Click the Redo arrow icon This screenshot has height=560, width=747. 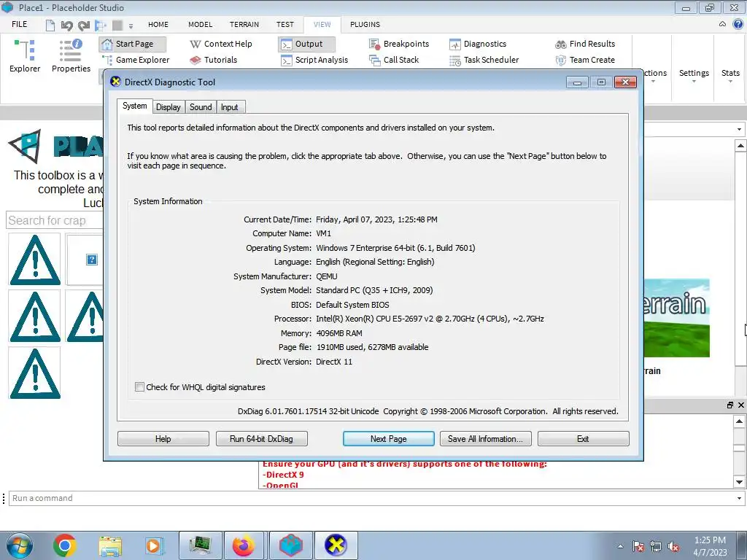[84, 26]
